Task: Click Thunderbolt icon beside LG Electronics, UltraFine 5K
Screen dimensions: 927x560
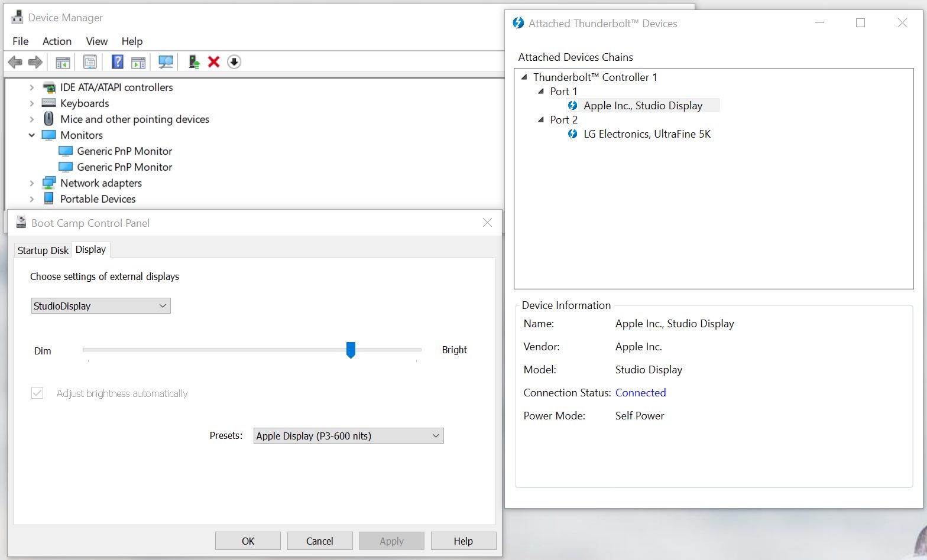Action: (x=572, y=134)
